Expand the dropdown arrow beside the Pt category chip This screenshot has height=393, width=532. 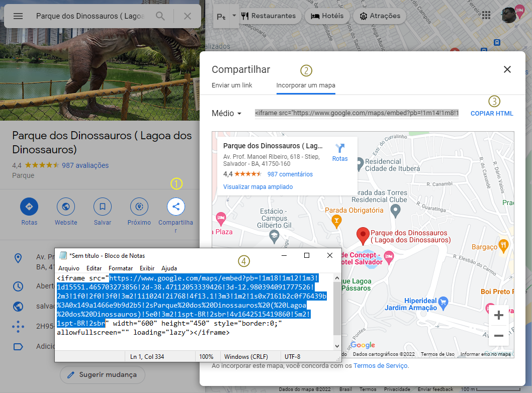click(x=234, y=16)
